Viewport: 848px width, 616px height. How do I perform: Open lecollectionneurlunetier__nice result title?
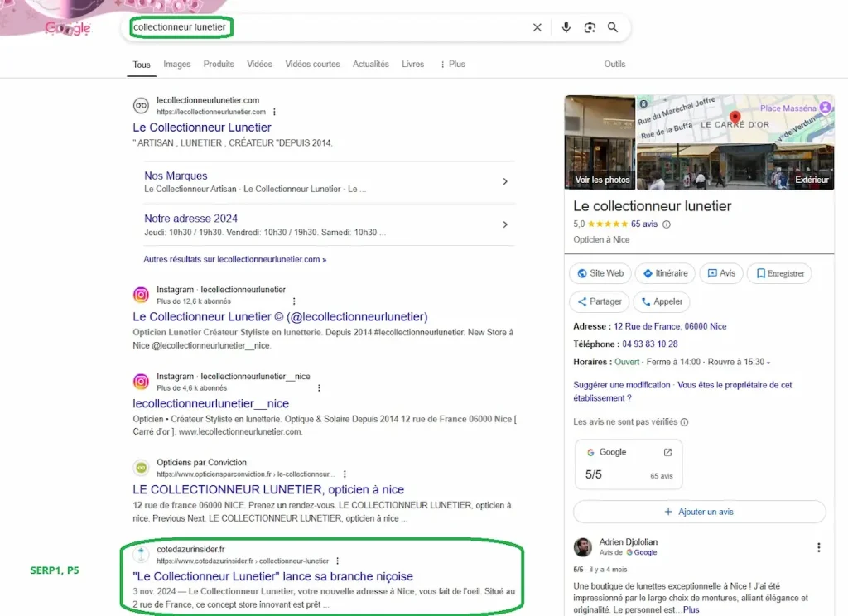[x=210, y=403]
